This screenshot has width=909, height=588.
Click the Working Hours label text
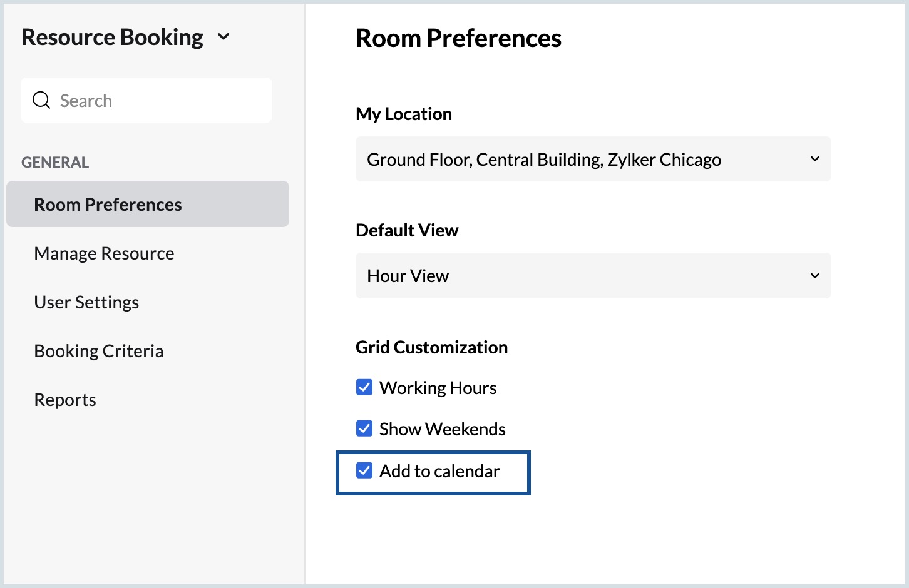[438, 388]
